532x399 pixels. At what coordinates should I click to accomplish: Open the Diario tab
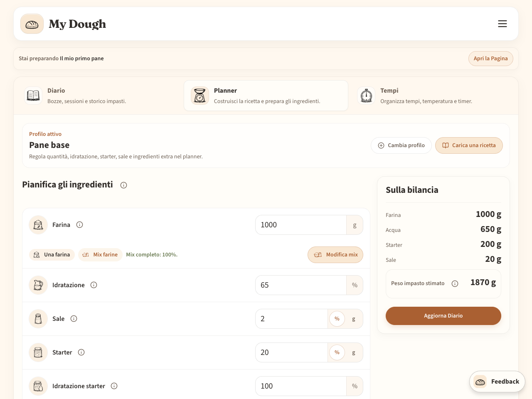pyautogui.click(x=100, y=96)
